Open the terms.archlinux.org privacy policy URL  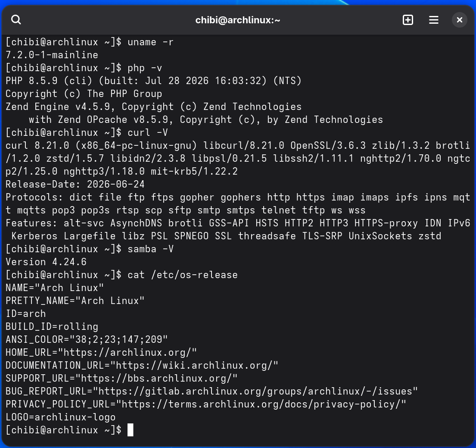coord(261,404)
